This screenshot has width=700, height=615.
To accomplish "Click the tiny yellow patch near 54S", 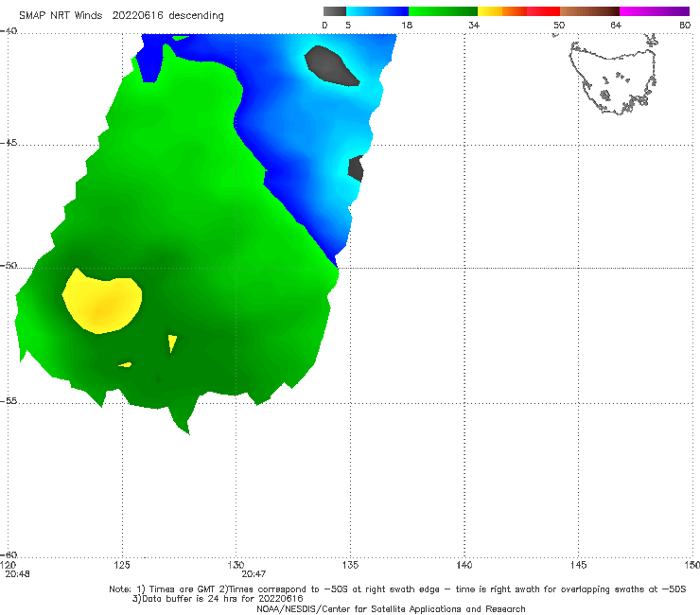I will point(126,365).
